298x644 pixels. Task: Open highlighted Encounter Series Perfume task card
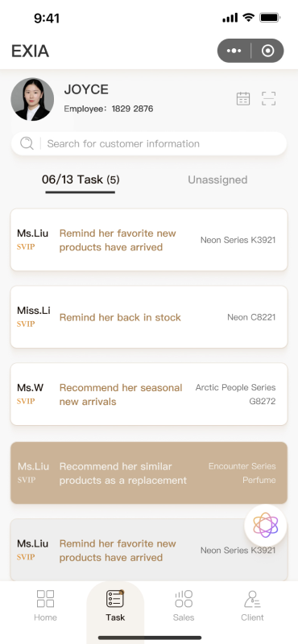(x=149, y=473)
